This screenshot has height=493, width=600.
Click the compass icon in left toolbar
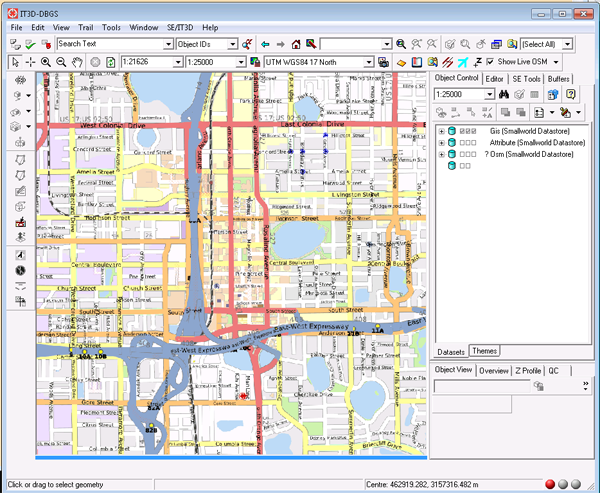(21, 270)
